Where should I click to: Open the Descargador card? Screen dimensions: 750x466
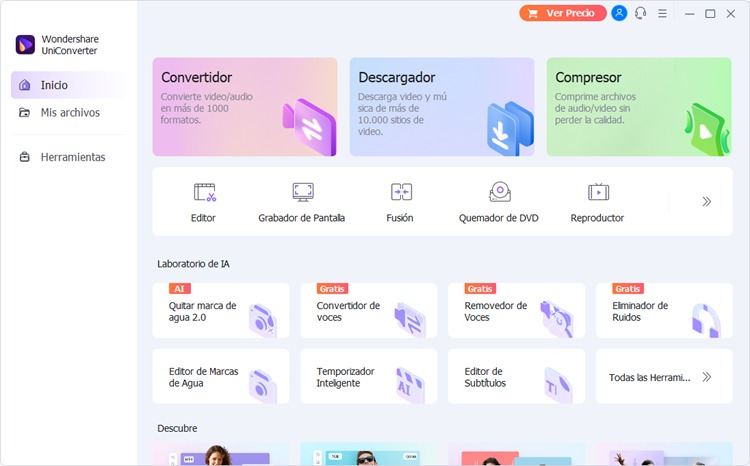click(x=442, y=107)
